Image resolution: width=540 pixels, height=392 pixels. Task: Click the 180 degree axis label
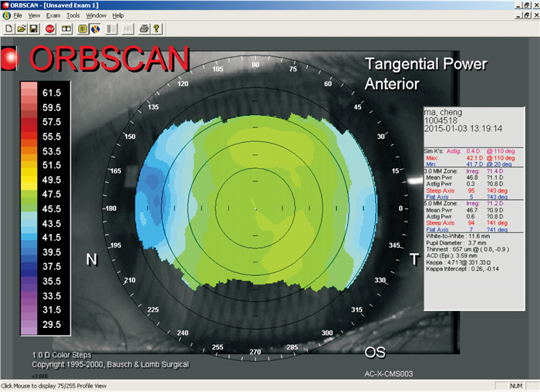(x=110, y=208)
